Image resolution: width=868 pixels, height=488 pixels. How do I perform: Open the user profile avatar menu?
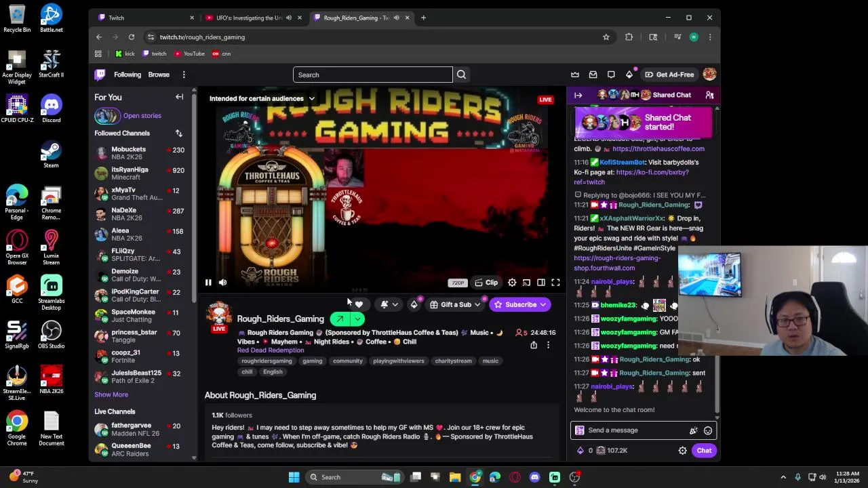point(709,75)
